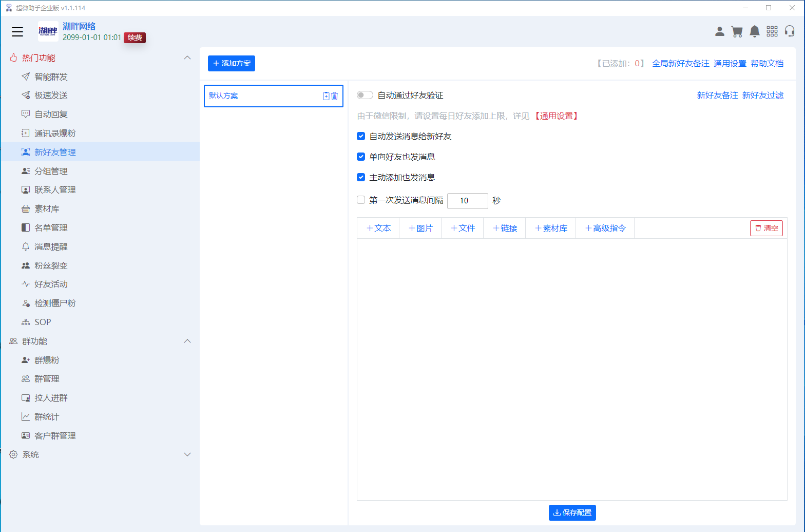Click the interval seconds input field
The image size is (805, 532).
tap(467, 201)
